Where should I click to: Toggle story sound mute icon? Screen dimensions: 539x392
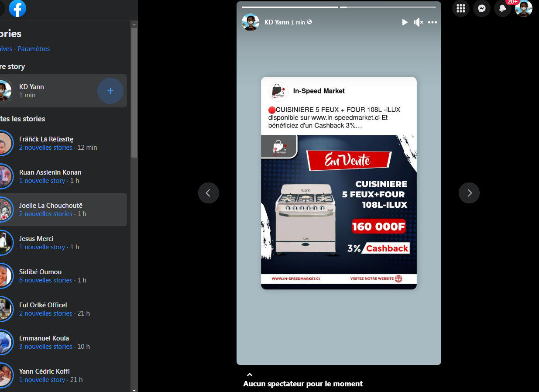[418, 22]
